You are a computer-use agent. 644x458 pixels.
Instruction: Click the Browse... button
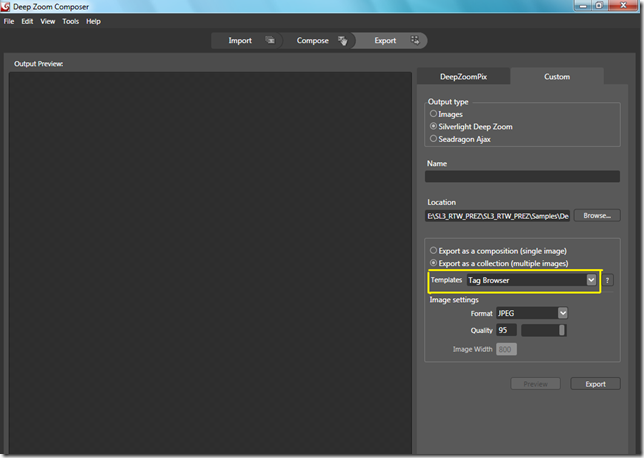coord(597,216)
